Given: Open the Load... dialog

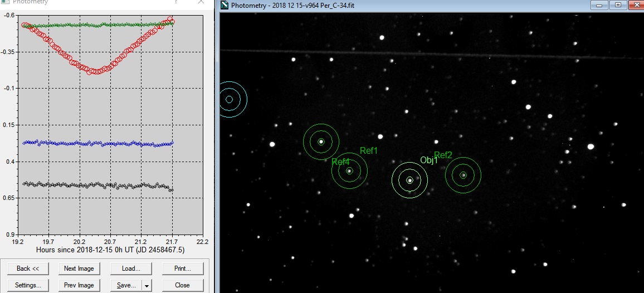Looking at the screenshot, I should (131, 268).
